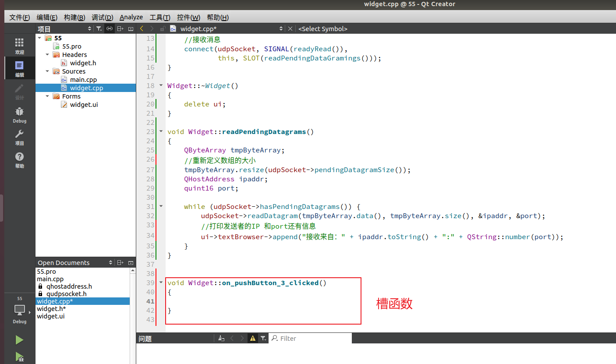Split the Open Documents pane
Image resolution: width=616 pixels, height=364 pixels.
[120, 262]
